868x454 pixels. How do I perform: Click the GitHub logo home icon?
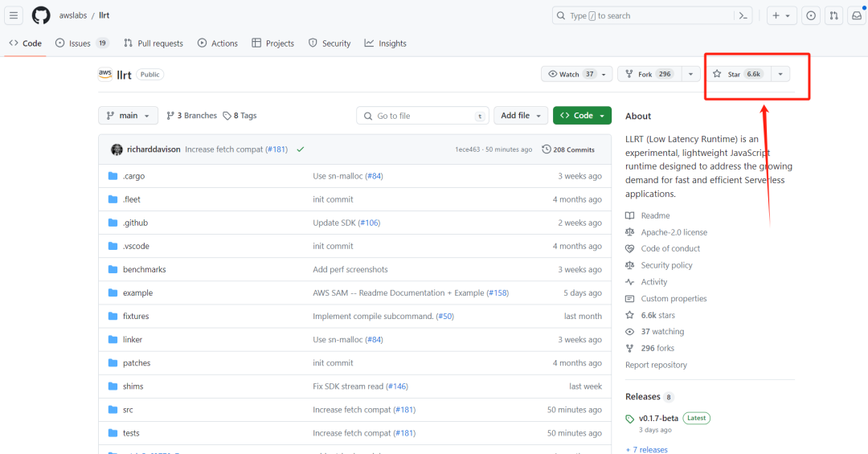pos(41,15)
